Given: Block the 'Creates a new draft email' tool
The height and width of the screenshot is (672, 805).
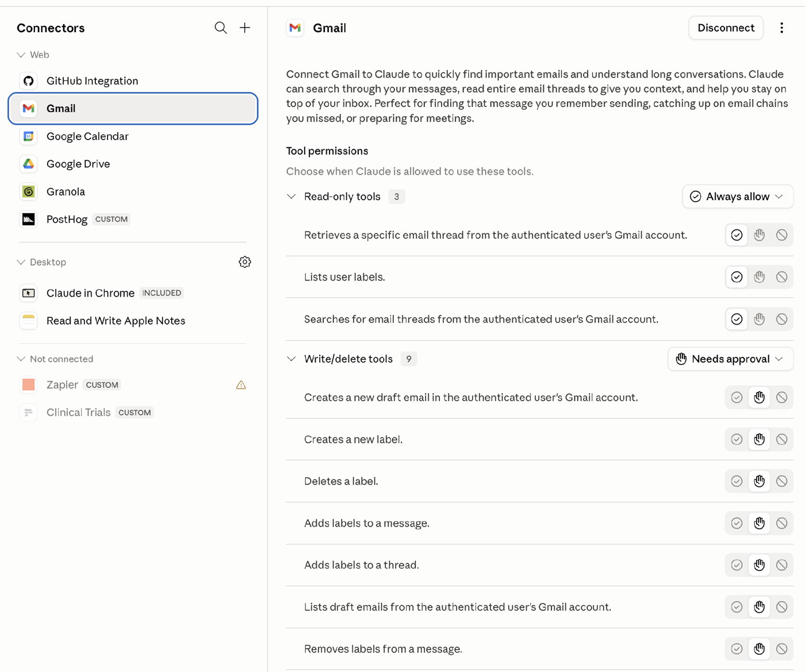Looking at the screenshot, I should point(781,397).
